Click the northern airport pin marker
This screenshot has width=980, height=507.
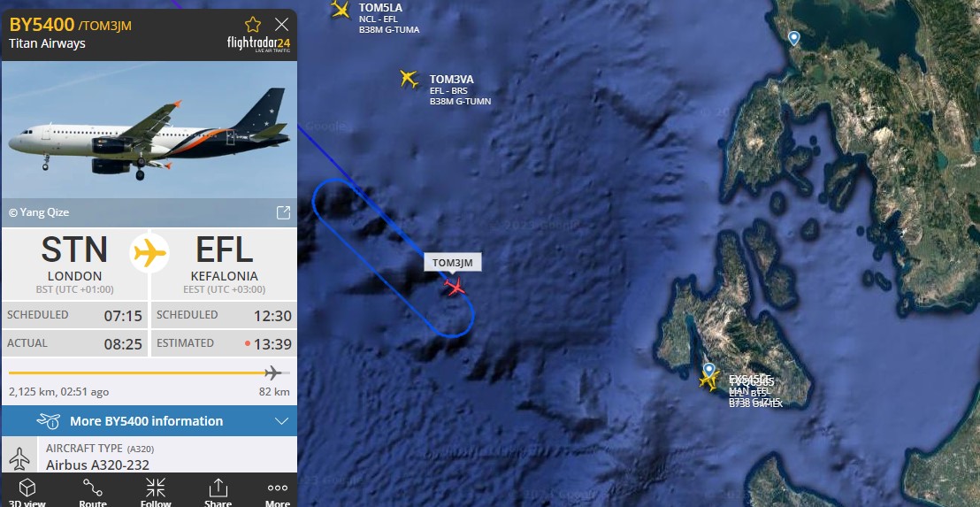pos(793,38)
